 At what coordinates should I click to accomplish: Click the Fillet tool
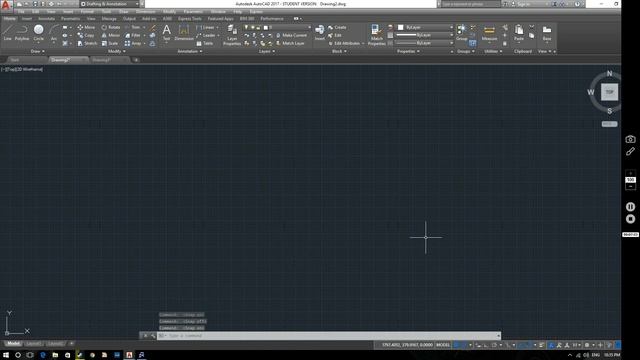133,36
